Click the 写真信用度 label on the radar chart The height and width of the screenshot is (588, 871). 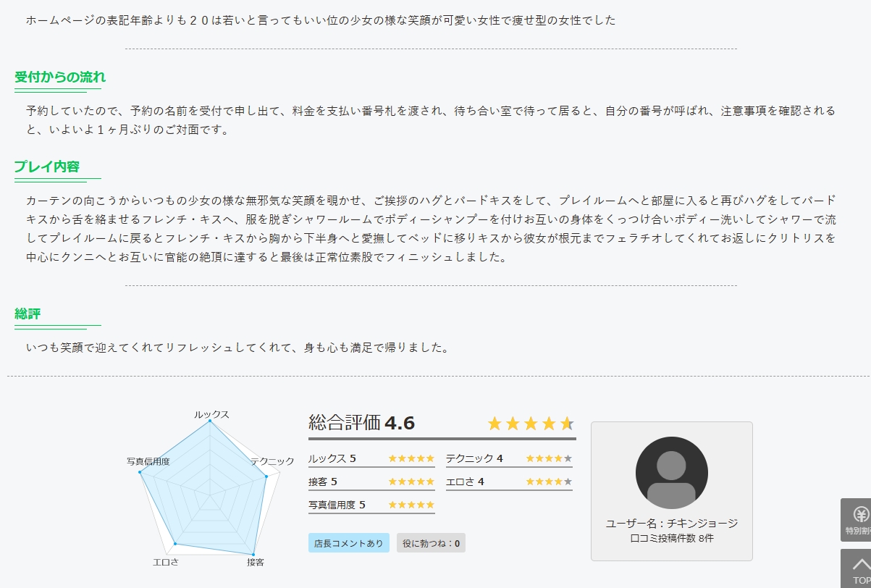(148, 461)
